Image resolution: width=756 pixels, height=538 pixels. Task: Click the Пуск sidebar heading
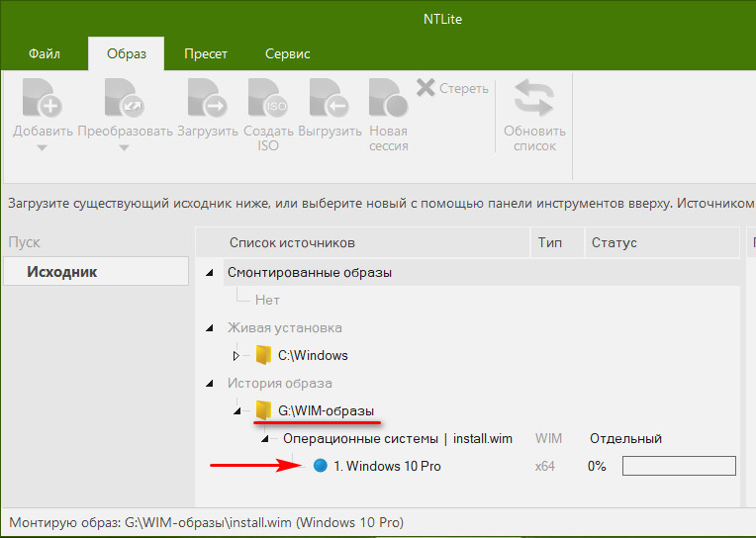coord(24,242)
